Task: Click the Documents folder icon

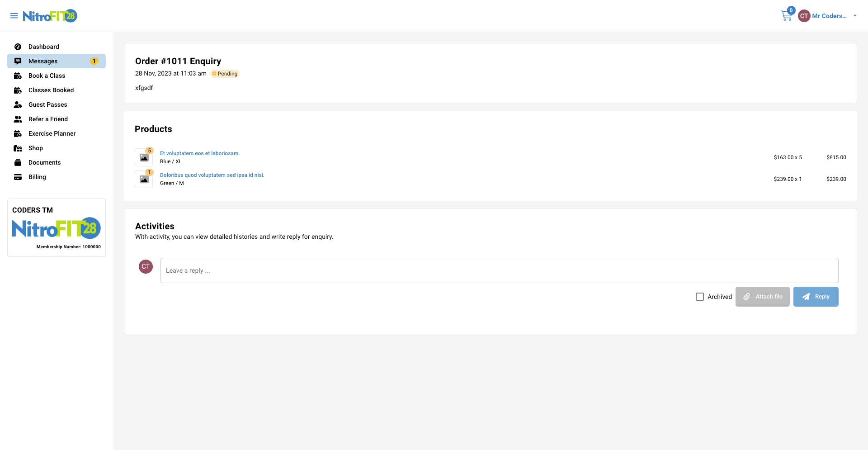Action: (18, 162)
